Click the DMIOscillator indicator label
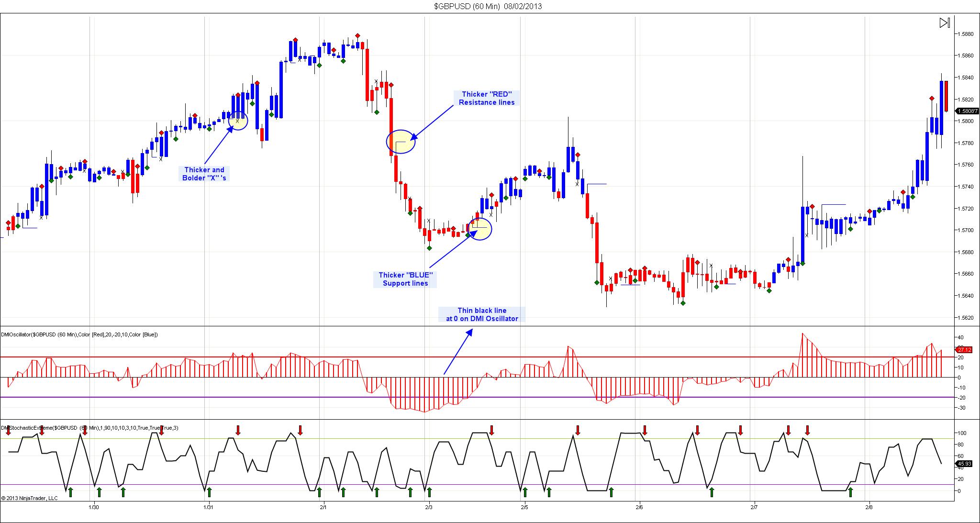This screenshot has height=523, width=980. point(79,334)
